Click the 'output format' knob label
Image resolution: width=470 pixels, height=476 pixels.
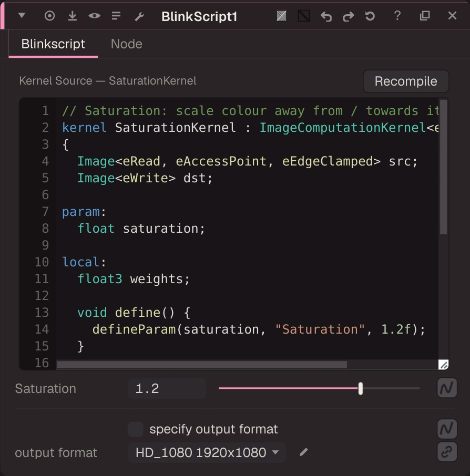coord(56,453)
